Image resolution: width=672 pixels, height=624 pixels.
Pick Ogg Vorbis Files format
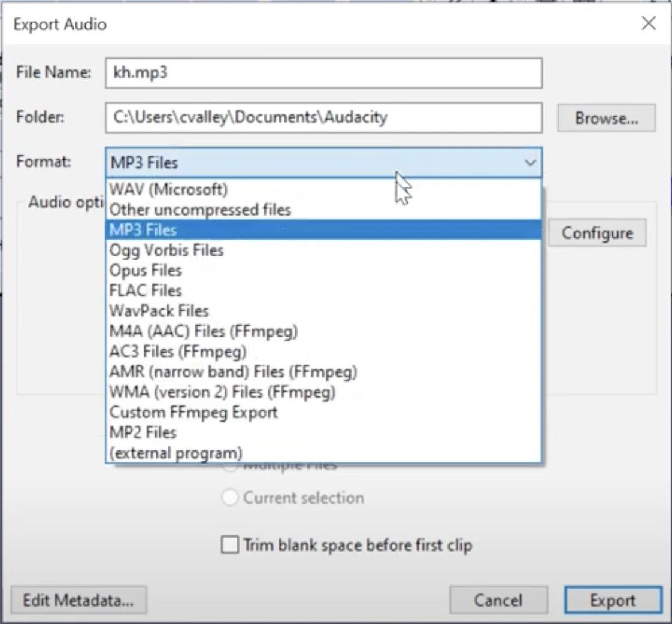pyautogui.click(x=167, y=250)
